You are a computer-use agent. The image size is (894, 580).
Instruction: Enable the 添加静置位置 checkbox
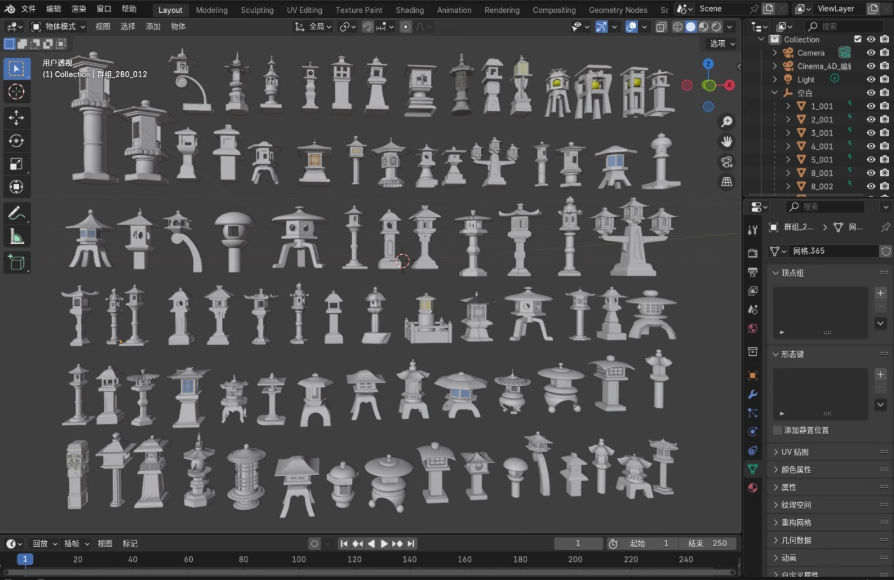pyautogui.click(x=778, y=430)
